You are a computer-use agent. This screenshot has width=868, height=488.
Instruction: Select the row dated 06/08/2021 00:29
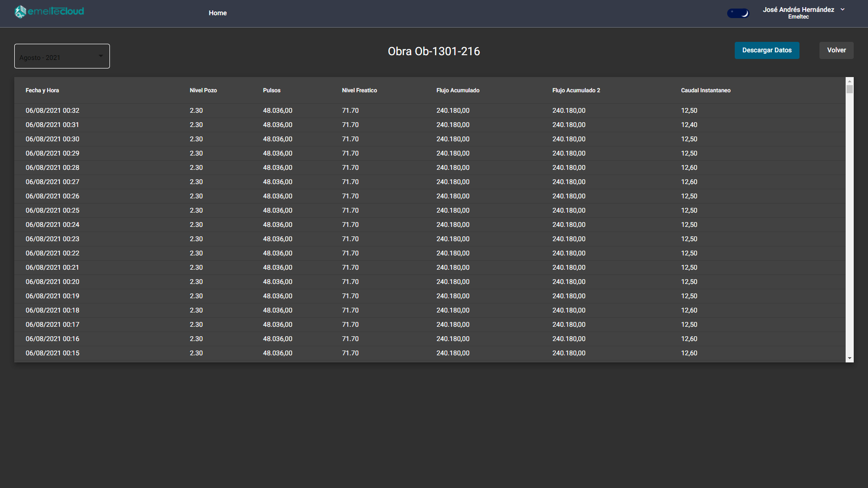(430, 154)
